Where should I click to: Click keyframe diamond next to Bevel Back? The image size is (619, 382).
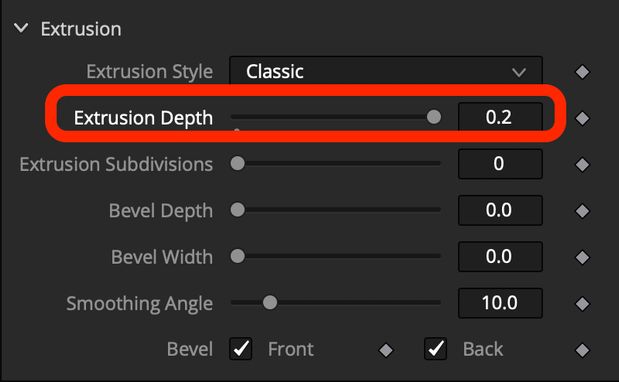(x=582, y=350)
